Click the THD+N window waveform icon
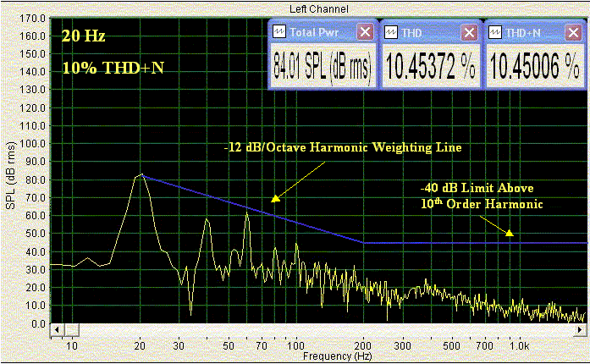 495,33
